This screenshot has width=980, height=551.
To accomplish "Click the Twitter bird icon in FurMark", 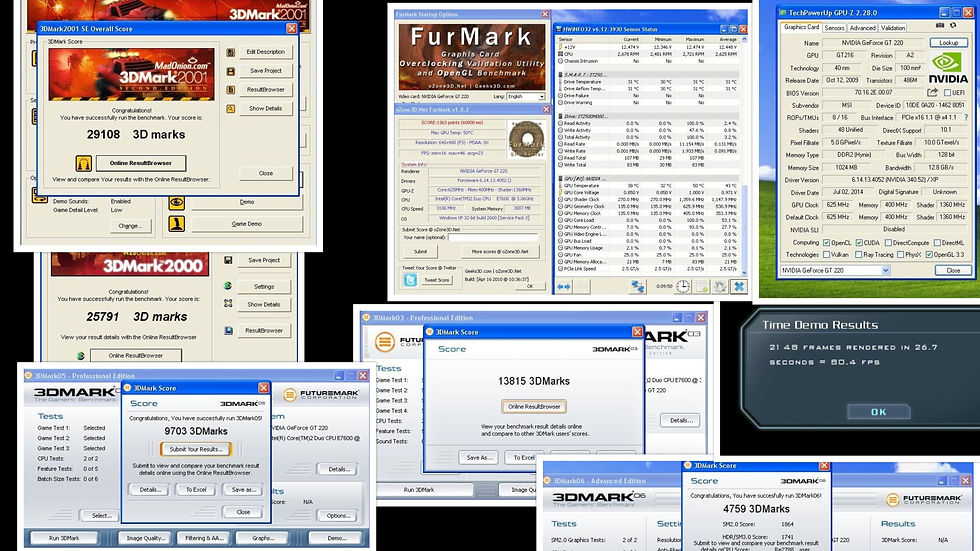I will (x=410, y=280).
